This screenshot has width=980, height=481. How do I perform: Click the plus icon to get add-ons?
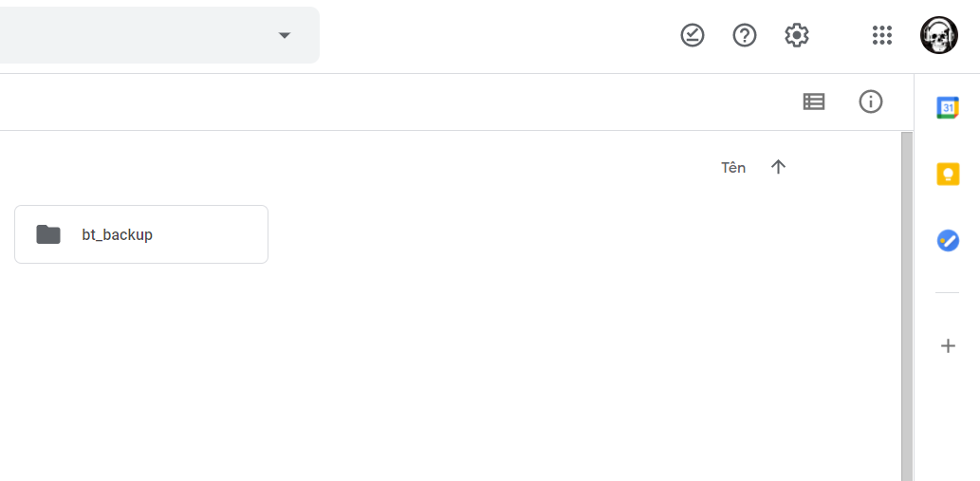tap(948, 346)
